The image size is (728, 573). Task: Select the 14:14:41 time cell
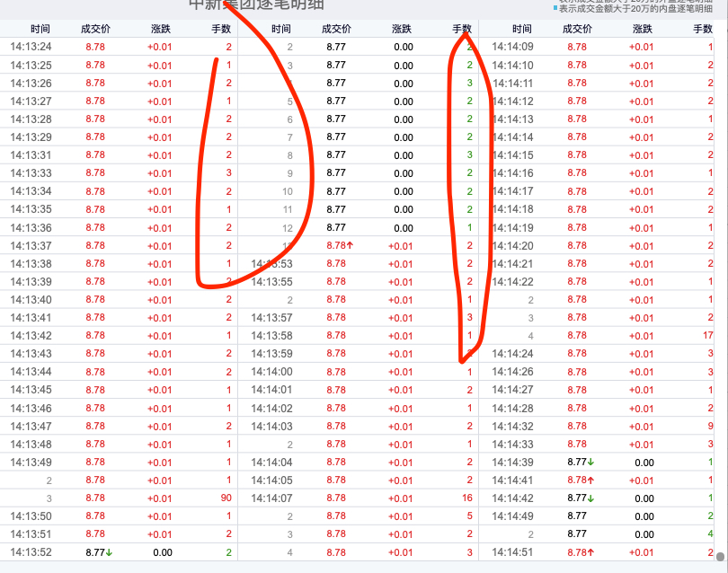tap(512, 480)
